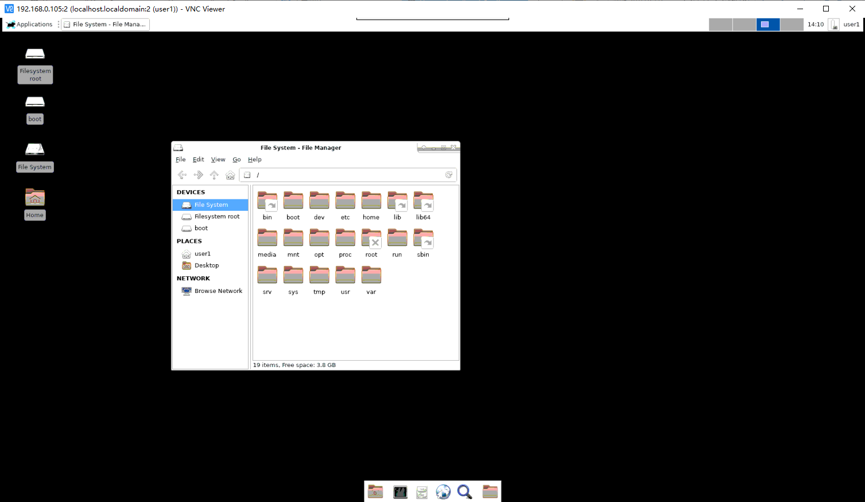Select the usr folder icon
This screenshot has height=502, width=865.
tap(345, 275)
